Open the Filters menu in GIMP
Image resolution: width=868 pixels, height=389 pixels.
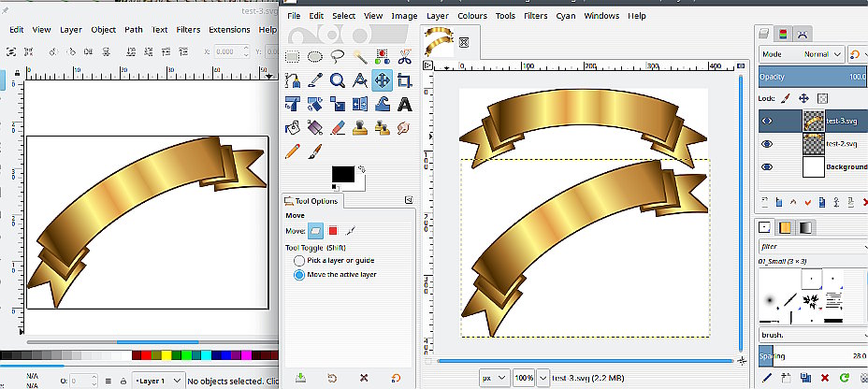tap(536, 16)
